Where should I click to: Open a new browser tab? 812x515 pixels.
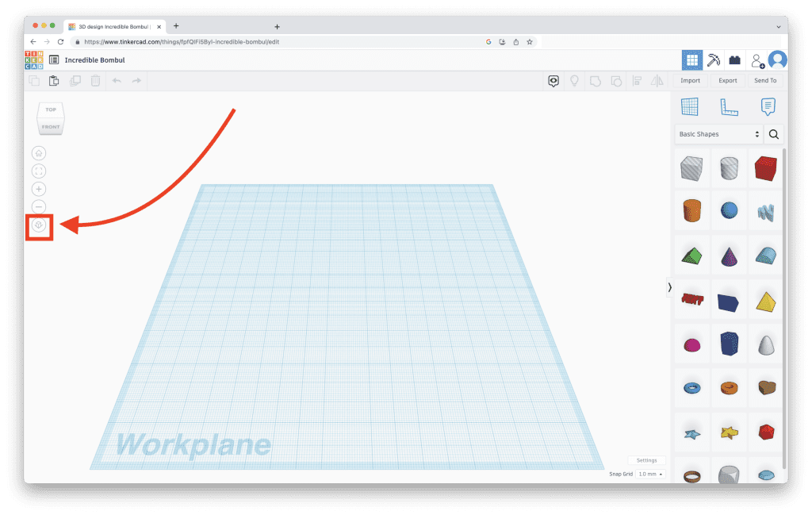coord(176,26)
